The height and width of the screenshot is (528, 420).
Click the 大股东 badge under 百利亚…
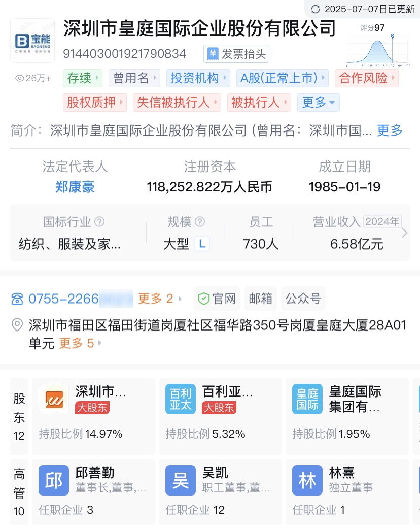[x=219, y=408]
